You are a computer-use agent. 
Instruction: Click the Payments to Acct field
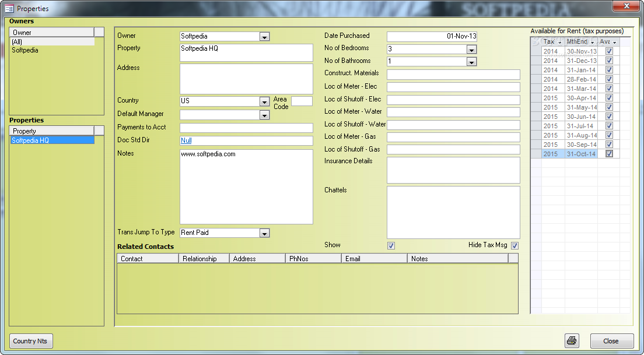(246, 128)
